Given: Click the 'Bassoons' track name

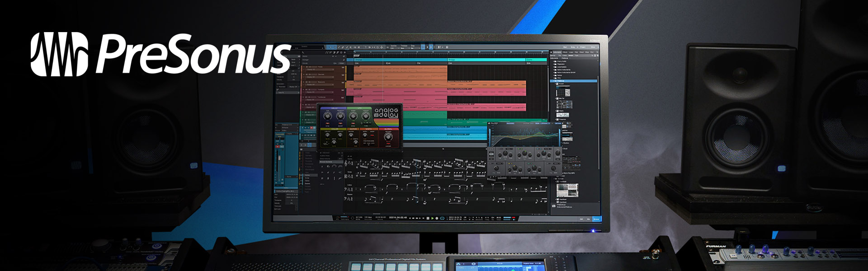Looking at the screenshot, I should pos(321,82).
